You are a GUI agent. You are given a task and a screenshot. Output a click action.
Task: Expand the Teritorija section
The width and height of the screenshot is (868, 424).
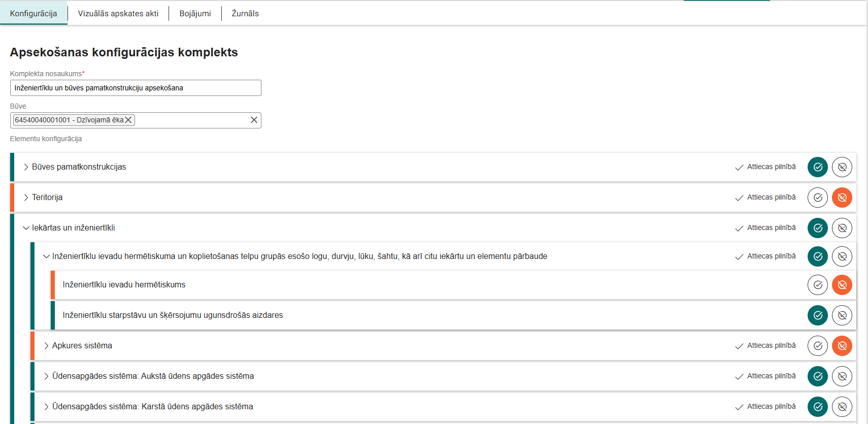click(x=26, y=198)
